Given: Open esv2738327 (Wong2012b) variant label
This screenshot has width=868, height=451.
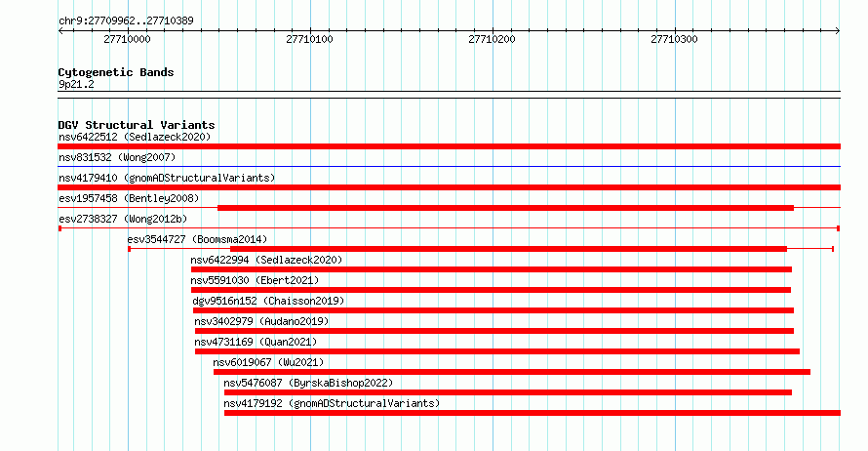Looking at the screenshot, I should click(123, 219).
